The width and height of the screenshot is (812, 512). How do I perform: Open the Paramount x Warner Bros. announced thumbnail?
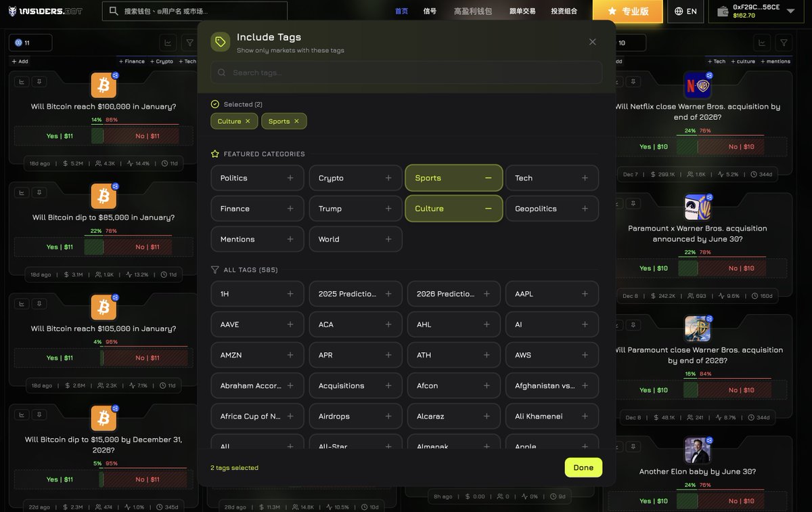698,207
